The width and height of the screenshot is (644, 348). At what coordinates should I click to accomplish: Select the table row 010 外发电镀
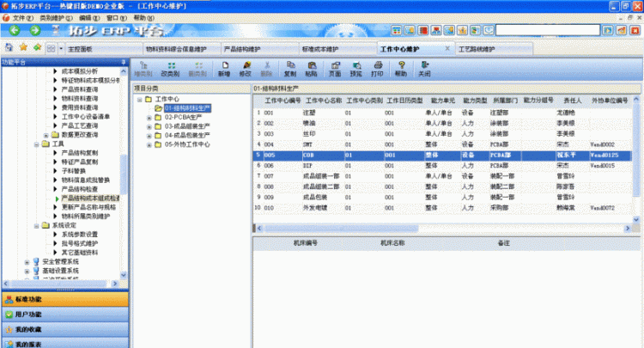[x=442, y=208]
